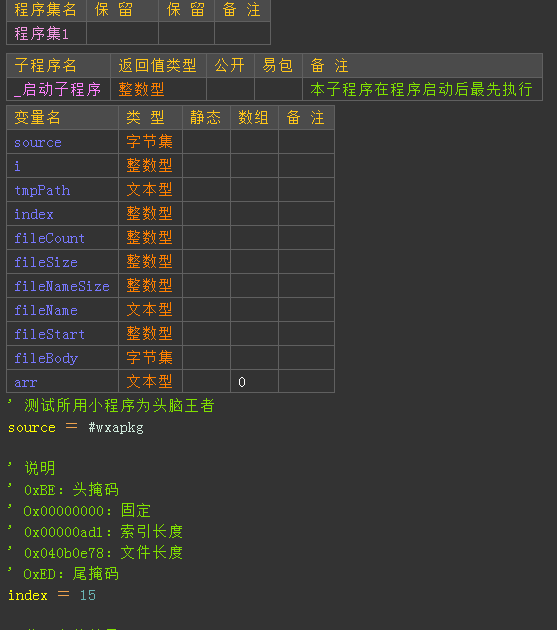The height and width of the screenshot is (630, 557).
Task: Toggle the 公开 cell of _启动子程序
Action: coord(230,89)
